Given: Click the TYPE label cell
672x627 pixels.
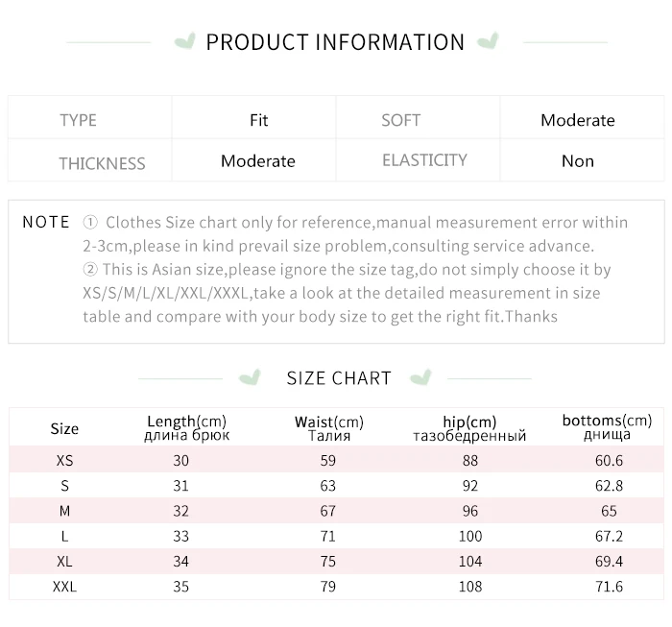Looking at the screenshot, I should pos(79,120).
